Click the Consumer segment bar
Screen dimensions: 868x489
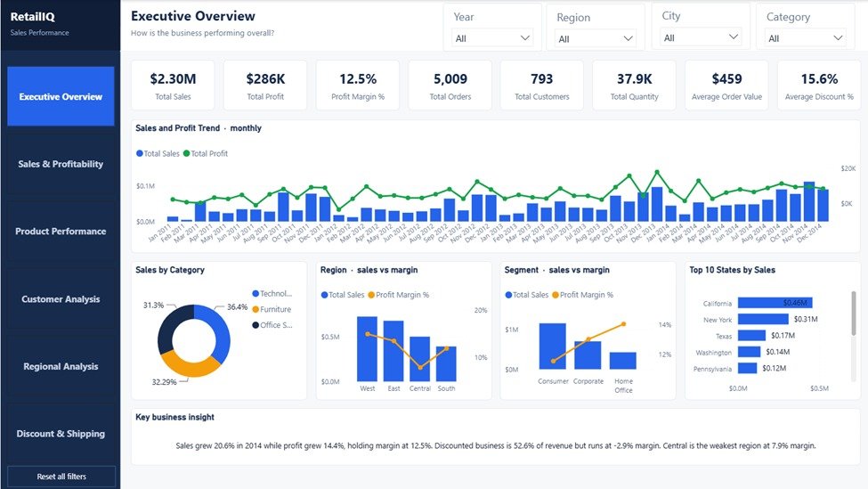[553, 346]
